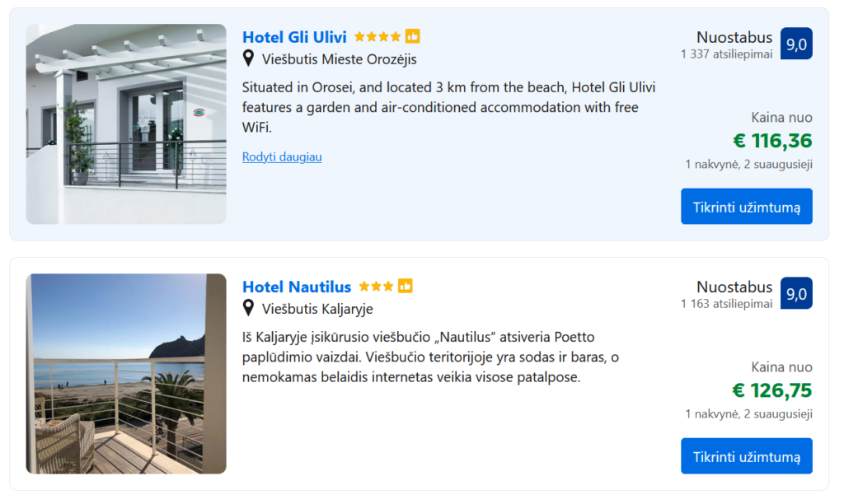
Task: Check availability for Hotel Gli Ulivi
Action: coord(746,207)
